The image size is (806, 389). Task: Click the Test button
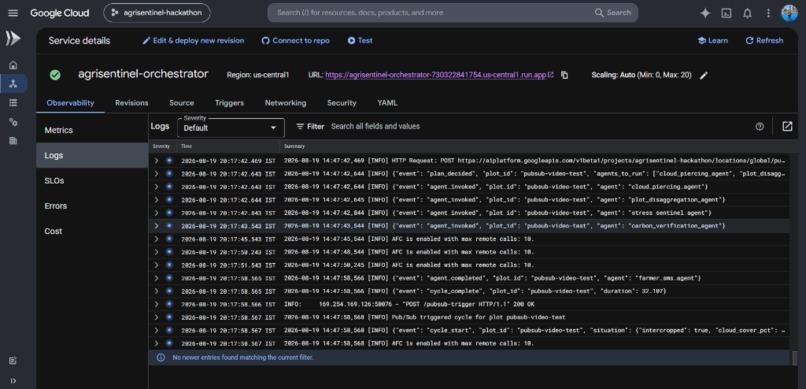[x=360, y=41]
